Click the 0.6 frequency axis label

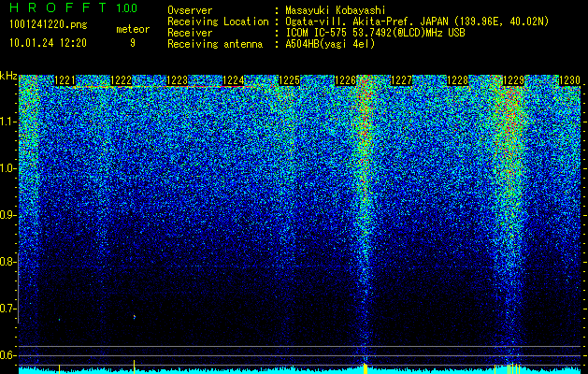(7, 355)
